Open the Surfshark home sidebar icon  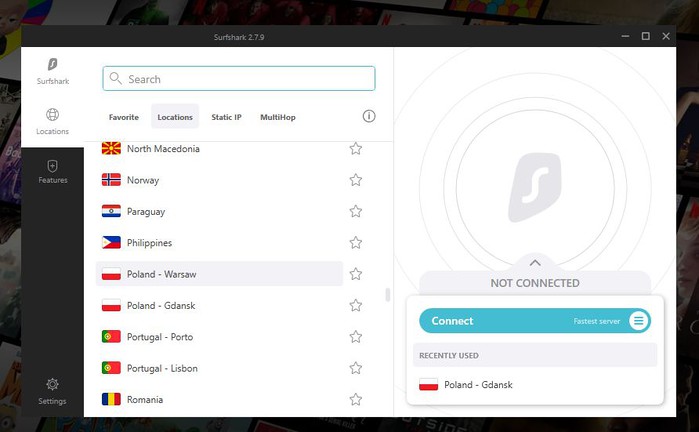coord(53,65)
